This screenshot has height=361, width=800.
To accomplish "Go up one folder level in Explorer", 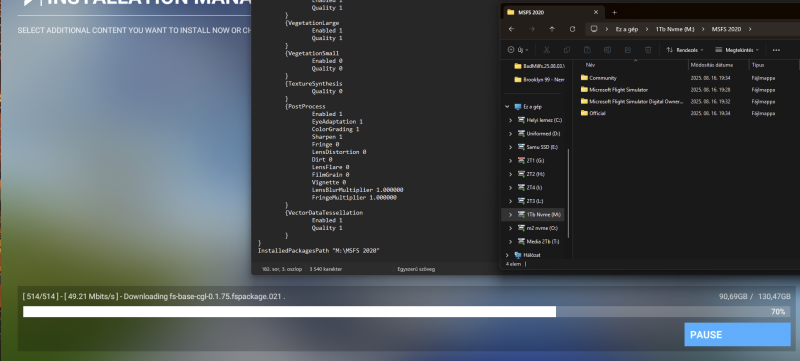I will 552,29.
